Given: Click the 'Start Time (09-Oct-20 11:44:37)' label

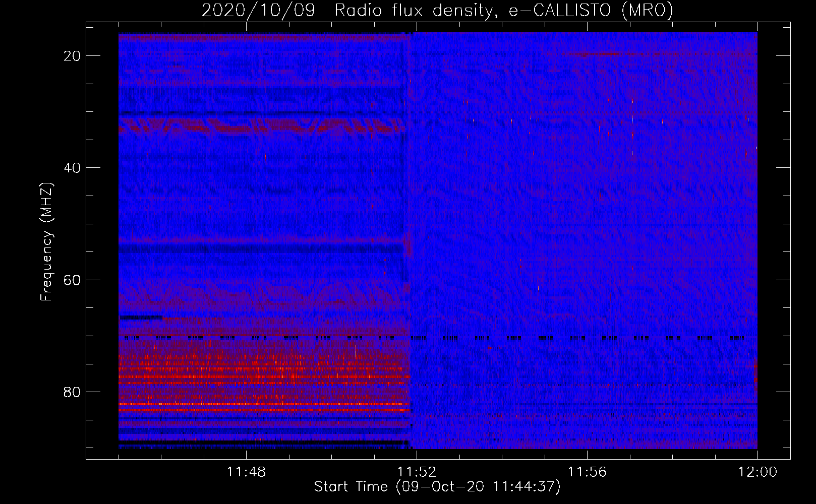Looking at the screenshot, I should point(437,487).
